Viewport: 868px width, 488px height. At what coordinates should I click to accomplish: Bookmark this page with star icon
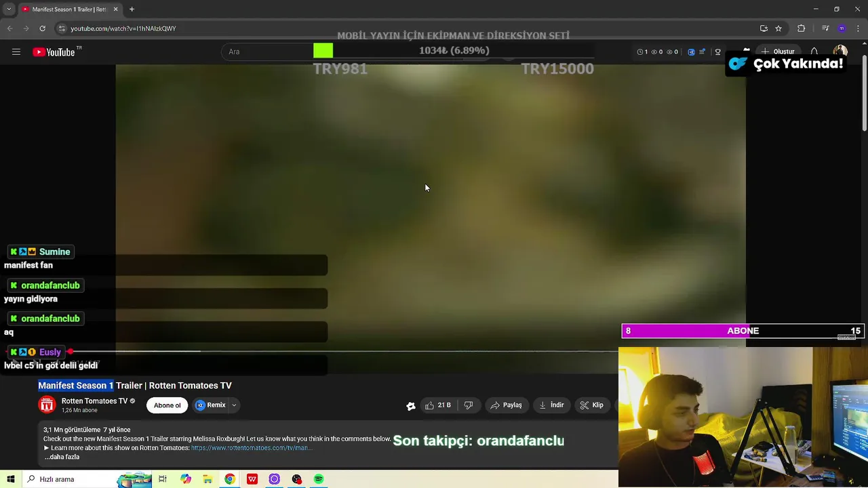pos(778,28)
